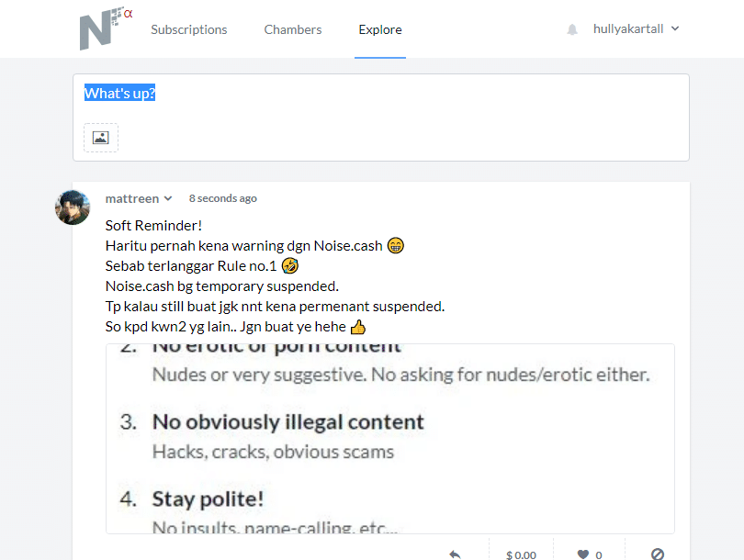Click the heart count "0"
The image size is (744, 560).
click(x=599, y=554)
